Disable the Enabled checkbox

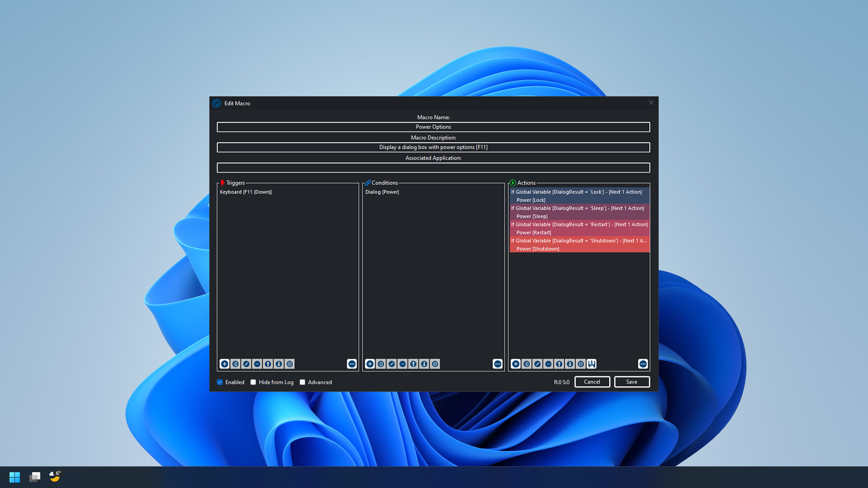pyautogui.click(x=220, y=382)
